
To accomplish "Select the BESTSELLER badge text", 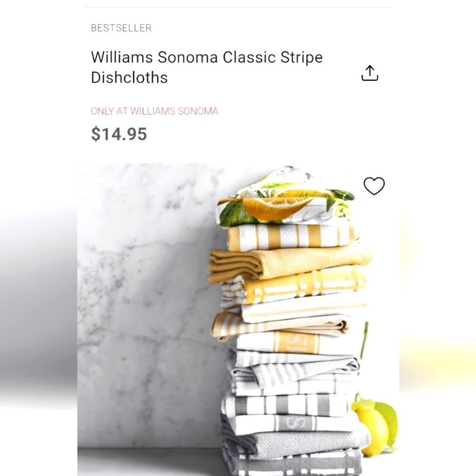I will tap(121, 28).
